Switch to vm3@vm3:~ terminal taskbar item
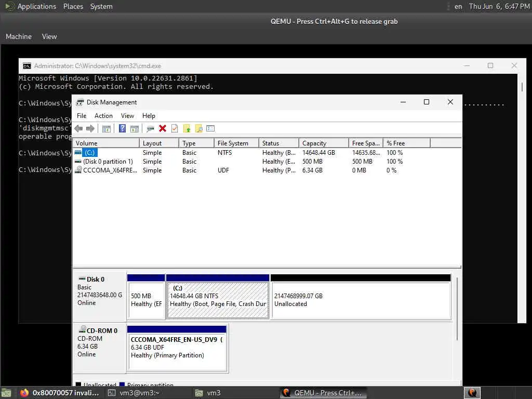The width and height of the screenshot is (532, 399). 135,393
